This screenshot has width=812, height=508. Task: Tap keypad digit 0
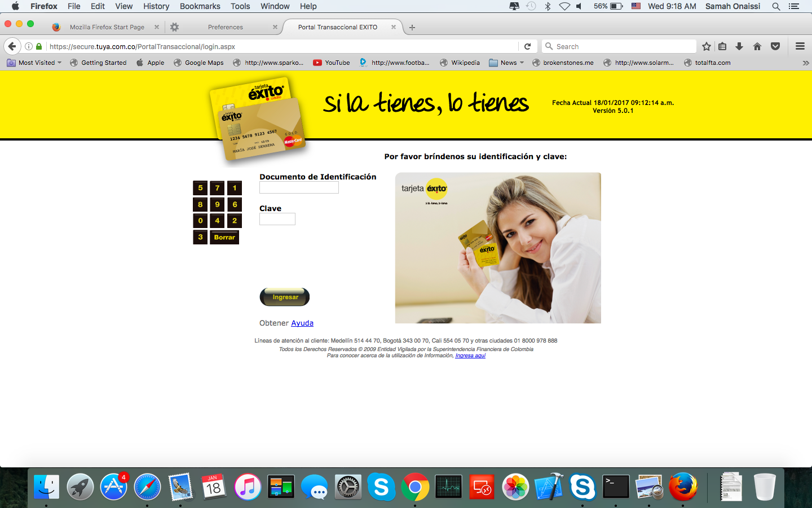[200, 221]
